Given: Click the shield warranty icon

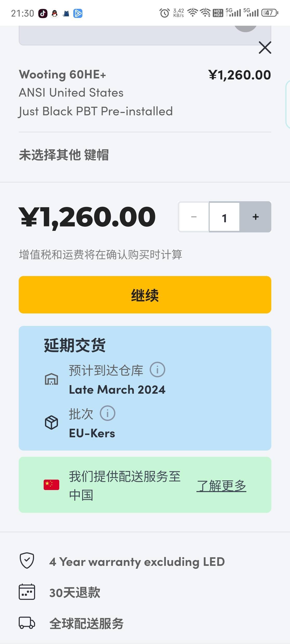Looking at the screenshot, I should pyautogui.click(x=27, y=560).
